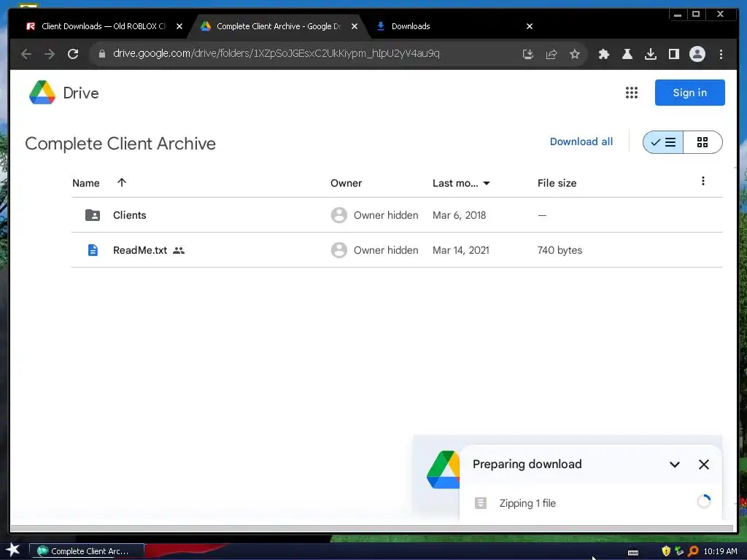The width and height of the screenshot is (747, 560).
Task: Reverse sort with the Name arrow
Action: [x=122, y=182]
